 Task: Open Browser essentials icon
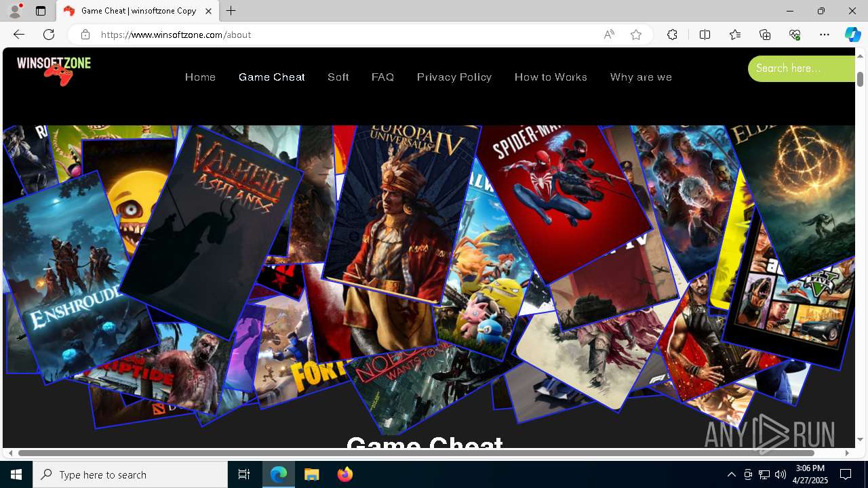(795, 35)
